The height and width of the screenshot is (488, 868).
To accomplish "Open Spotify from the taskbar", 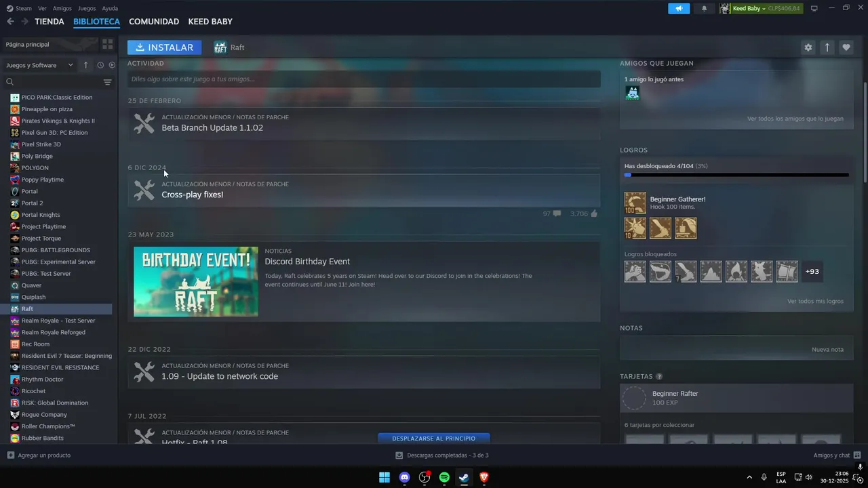I will [444, 477].
